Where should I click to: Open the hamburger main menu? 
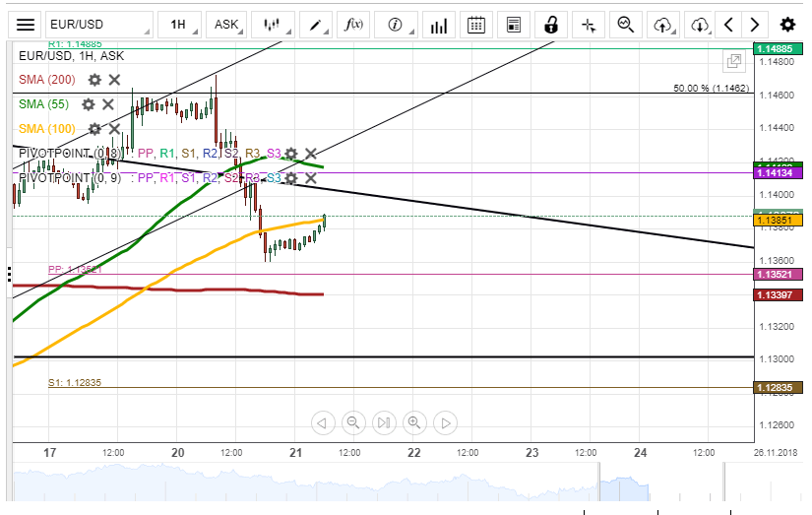(x=25, y=25)
